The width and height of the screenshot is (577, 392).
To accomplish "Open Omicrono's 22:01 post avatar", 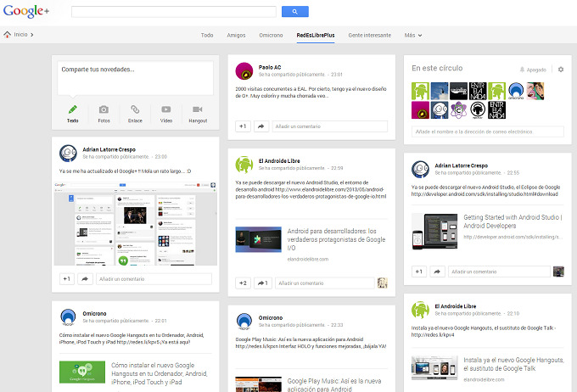I will [68, 317].
